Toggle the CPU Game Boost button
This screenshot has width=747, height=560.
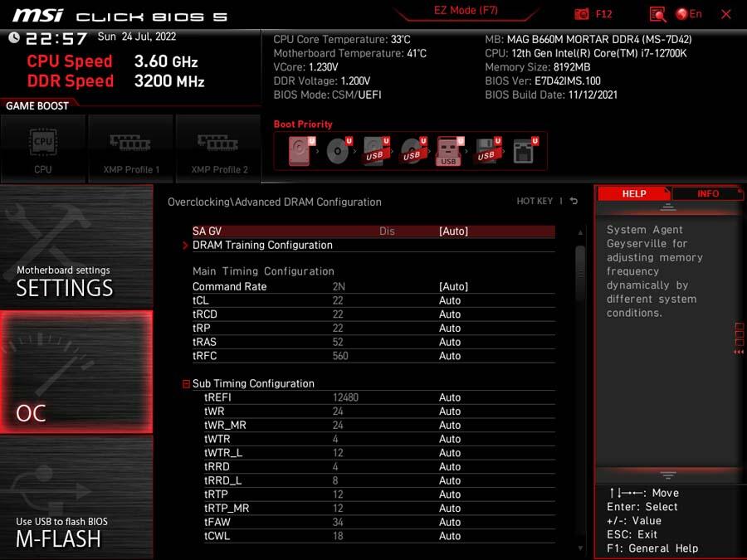43,149
